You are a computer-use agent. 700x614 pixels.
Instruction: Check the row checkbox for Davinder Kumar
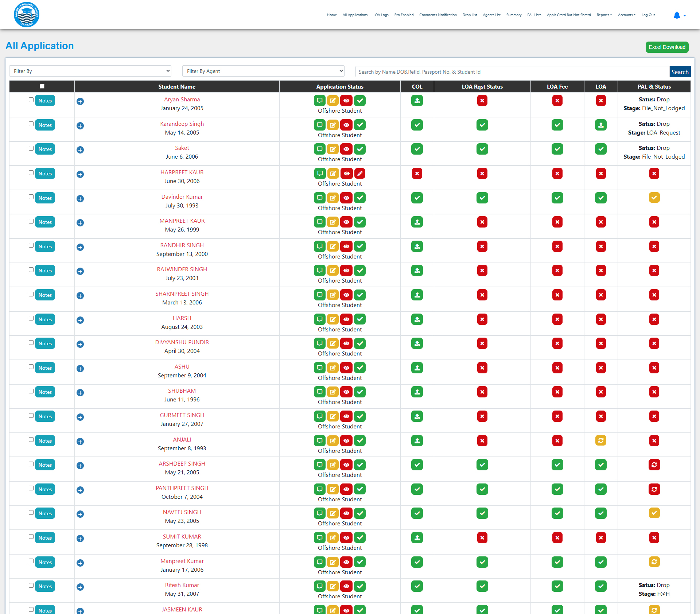31,197
